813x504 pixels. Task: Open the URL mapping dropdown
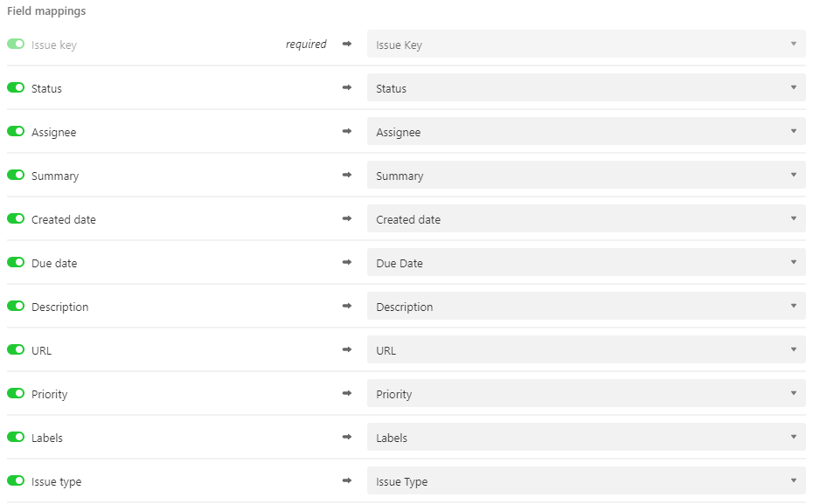[x=586, y=350]
